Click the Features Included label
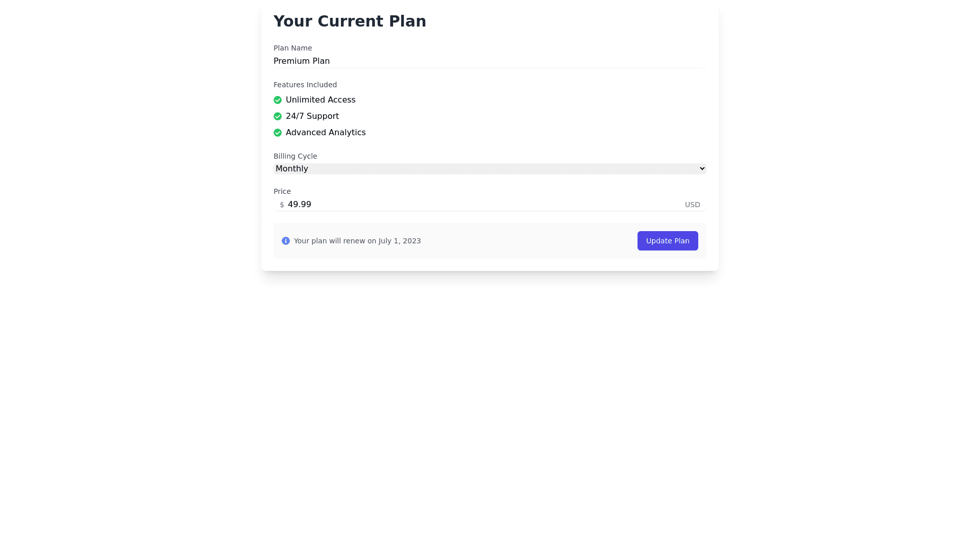Screen dimensions: 980x551 click(x=305, y=85)
